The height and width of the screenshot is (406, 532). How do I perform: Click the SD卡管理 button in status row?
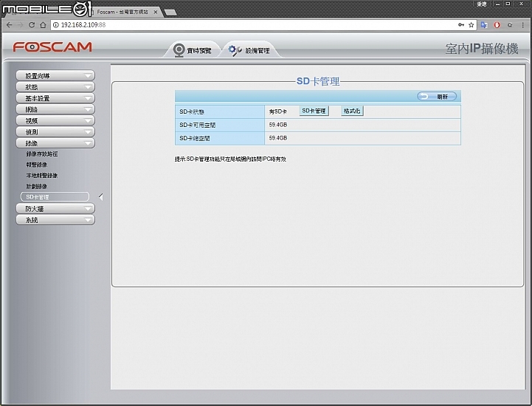coord(314,111)
